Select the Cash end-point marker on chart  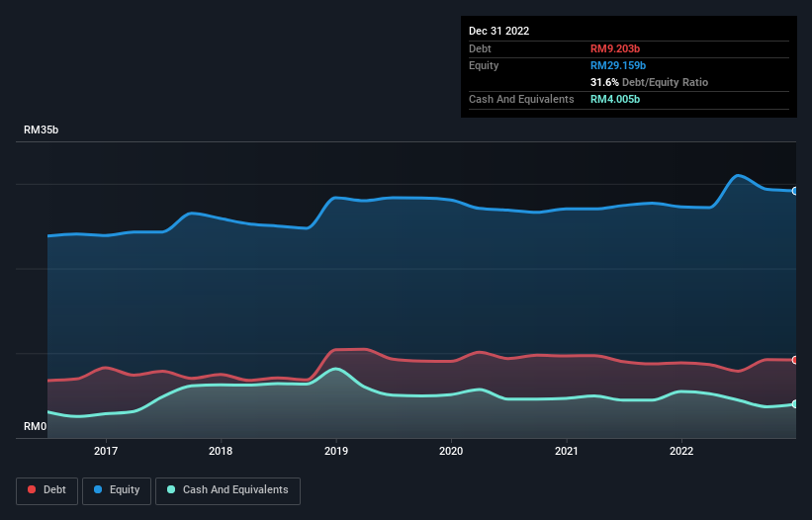(x=795, y=404)
